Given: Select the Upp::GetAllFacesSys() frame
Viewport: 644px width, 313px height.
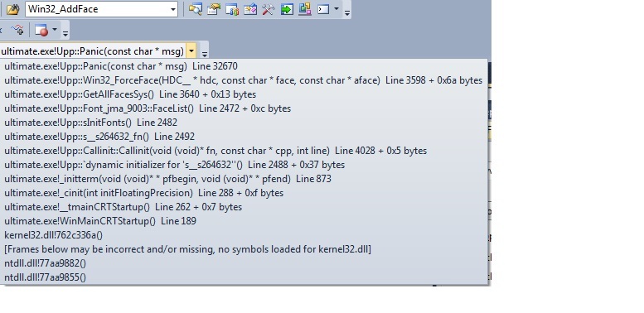Looking at the screenshot, I should (x=130, y=94).
